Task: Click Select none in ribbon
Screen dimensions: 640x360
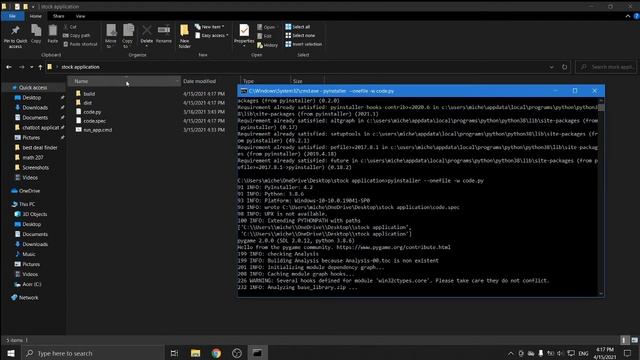Action: pyautogui.click(x=300, y=36)
